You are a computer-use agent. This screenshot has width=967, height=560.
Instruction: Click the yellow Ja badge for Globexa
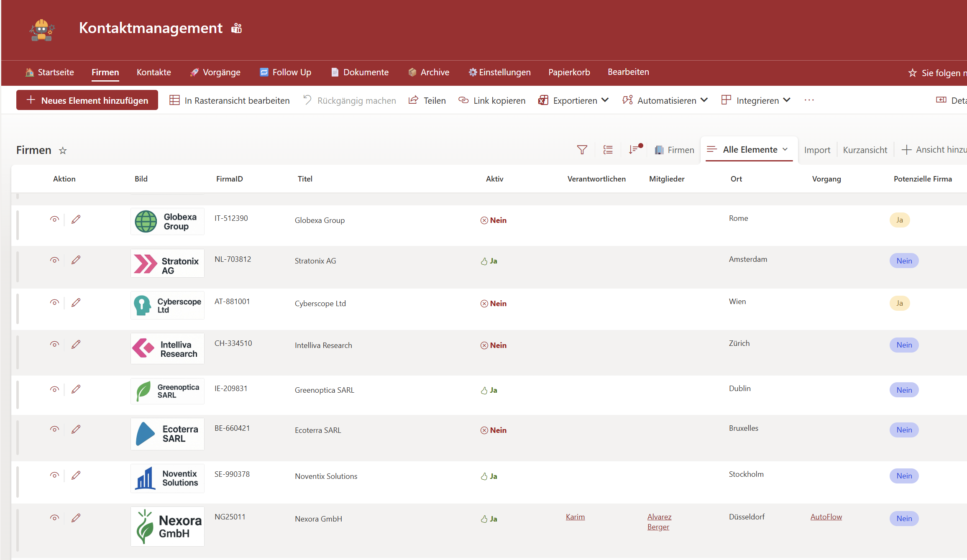point(899,220)
